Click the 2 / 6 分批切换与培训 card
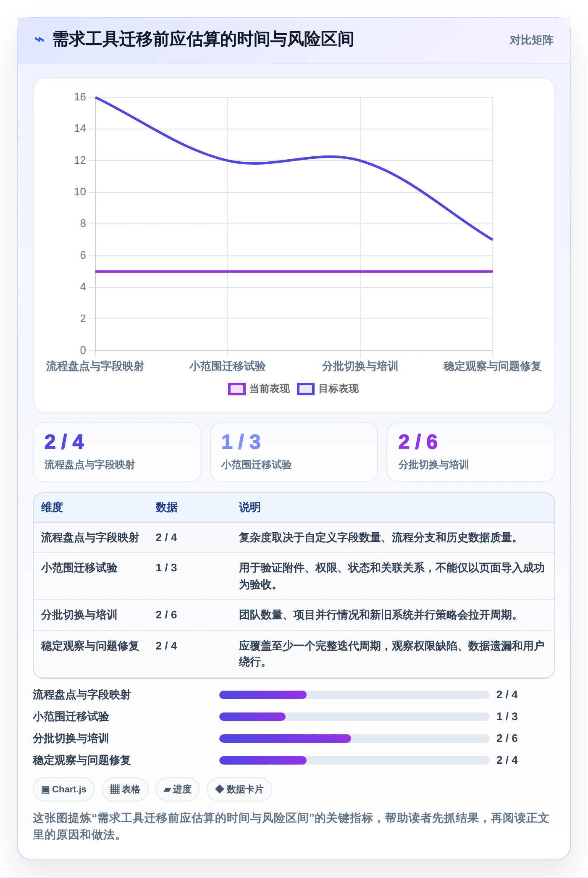Image resolution: width=588 pixels, height=878 pixels. click(471, 452)
